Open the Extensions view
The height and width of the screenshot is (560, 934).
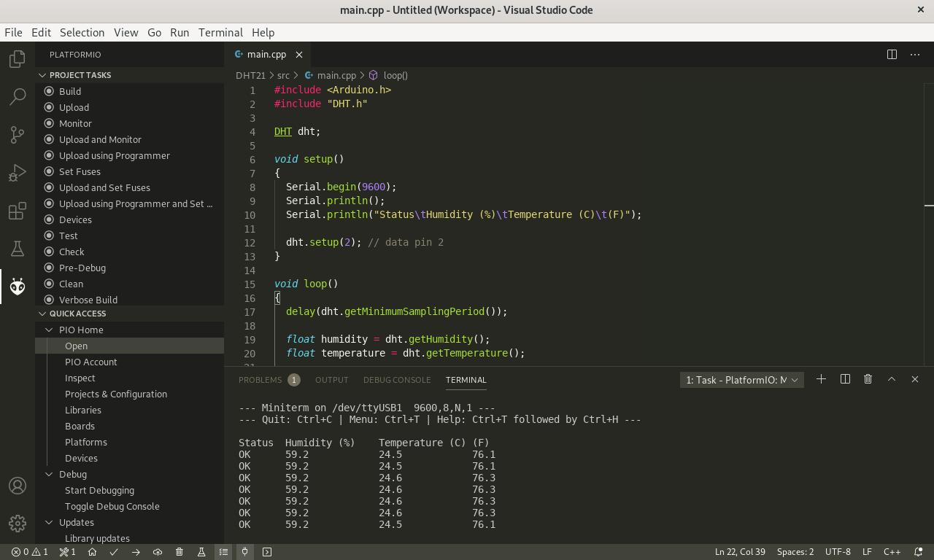[18, 211]
